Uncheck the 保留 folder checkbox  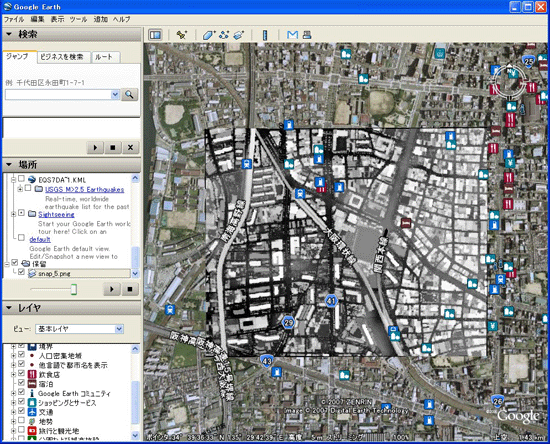click(15, 263)
